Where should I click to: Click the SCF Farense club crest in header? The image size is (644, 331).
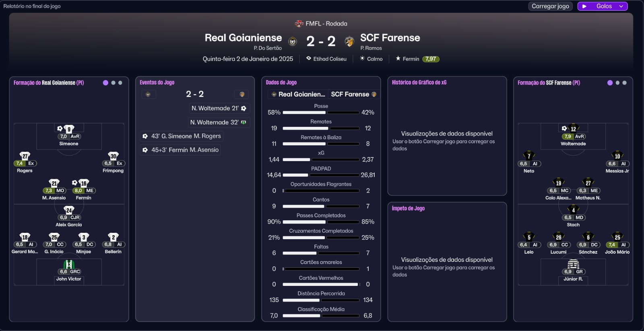[x=349, y=41]
